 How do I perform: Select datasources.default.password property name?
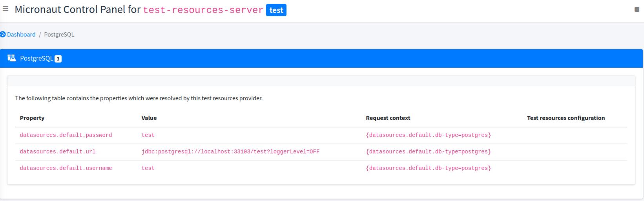pyautogui.click(x=66, y=135)
